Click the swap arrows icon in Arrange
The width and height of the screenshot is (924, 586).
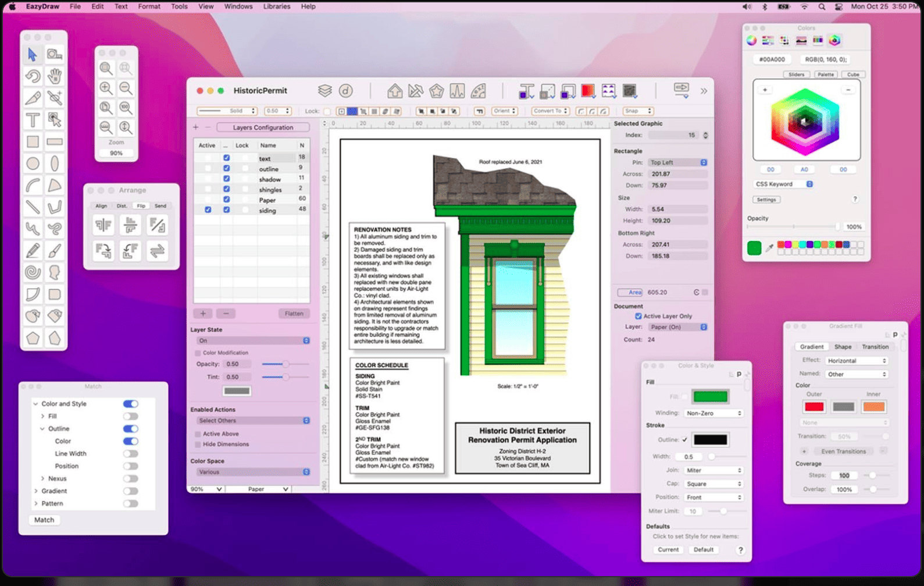[157, 251]
